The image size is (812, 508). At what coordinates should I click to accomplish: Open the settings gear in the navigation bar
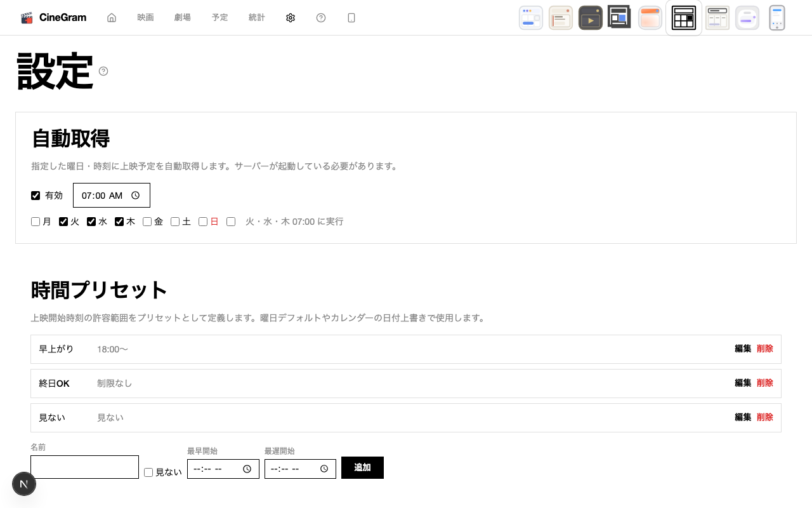point(291,17)
